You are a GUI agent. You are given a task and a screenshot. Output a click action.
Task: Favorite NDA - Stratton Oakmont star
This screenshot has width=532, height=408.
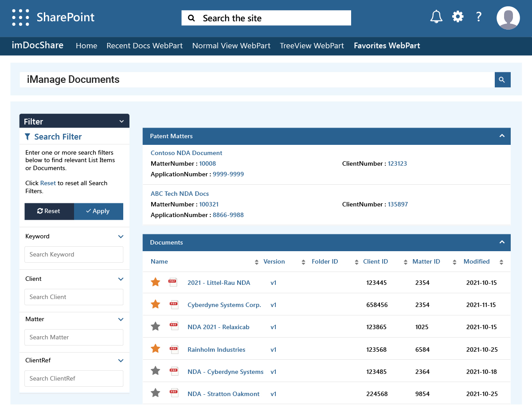point(155,393)
